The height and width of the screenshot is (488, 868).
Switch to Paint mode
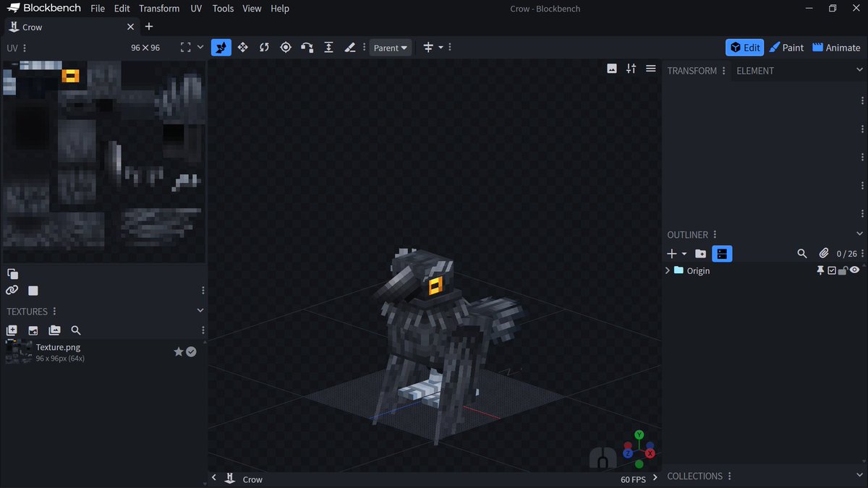786,48
